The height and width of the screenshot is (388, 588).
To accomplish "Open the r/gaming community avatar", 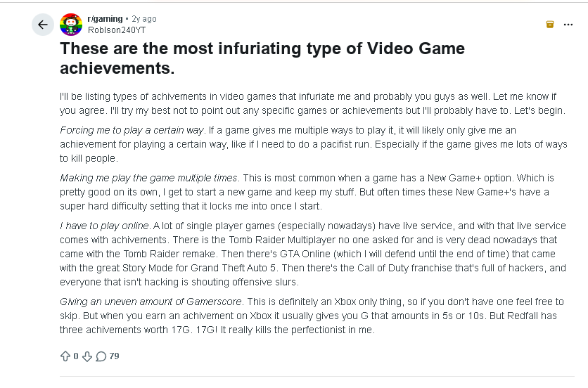I will point(70,25).
